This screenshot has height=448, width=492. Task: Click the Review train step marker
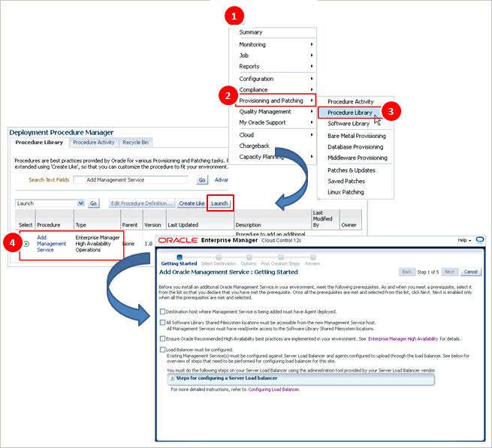tap(312, 257)
